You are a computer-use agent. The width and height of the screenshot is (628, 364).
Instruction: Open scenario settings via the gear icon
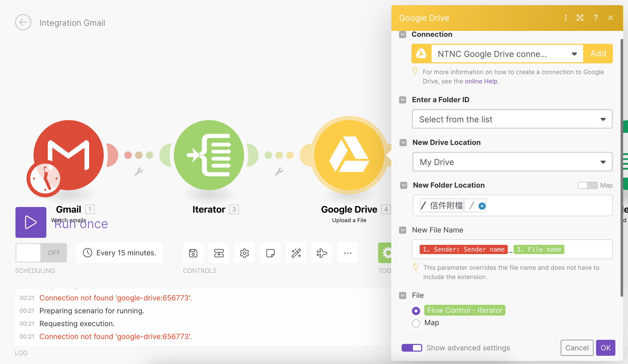click(244, 253)
